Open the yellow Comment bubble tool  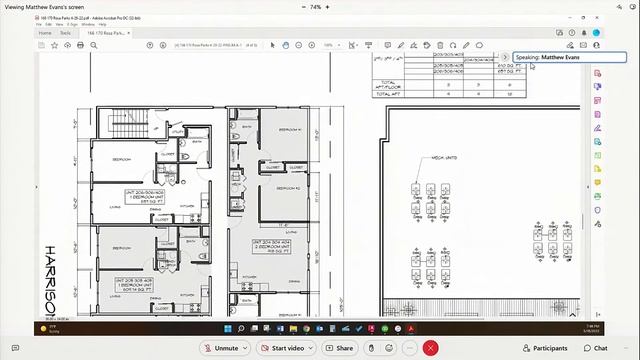point(598,182)
